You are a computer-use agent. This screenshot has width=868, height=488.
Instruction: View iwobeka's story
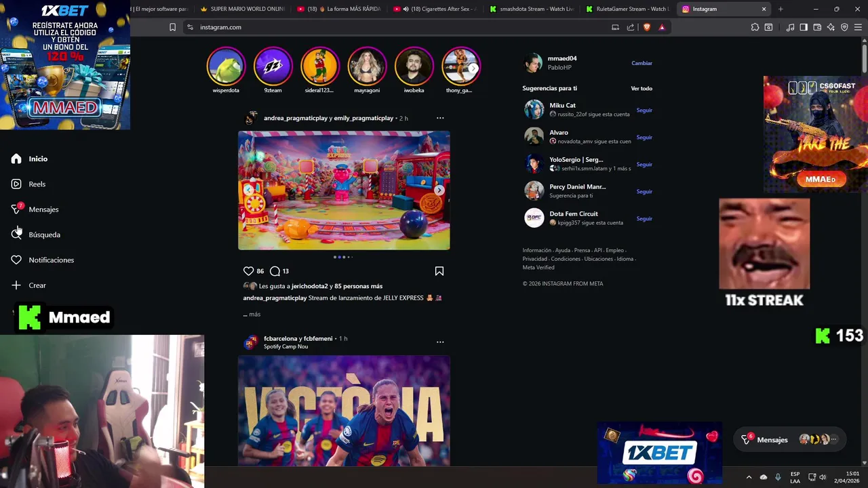point(414,66)
